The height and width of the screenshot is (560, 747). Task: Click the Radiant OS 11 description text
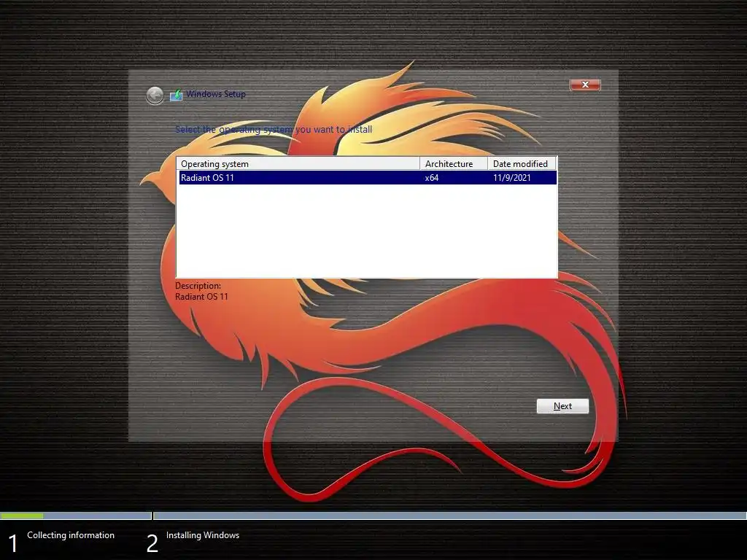tap(201, 297)
